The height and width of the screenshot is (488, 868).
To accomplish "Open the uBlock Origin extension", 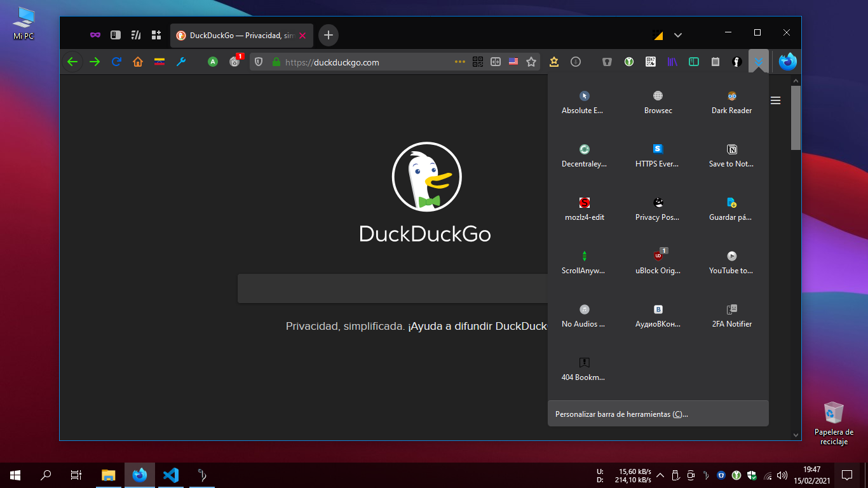I will tap(658, 262).
